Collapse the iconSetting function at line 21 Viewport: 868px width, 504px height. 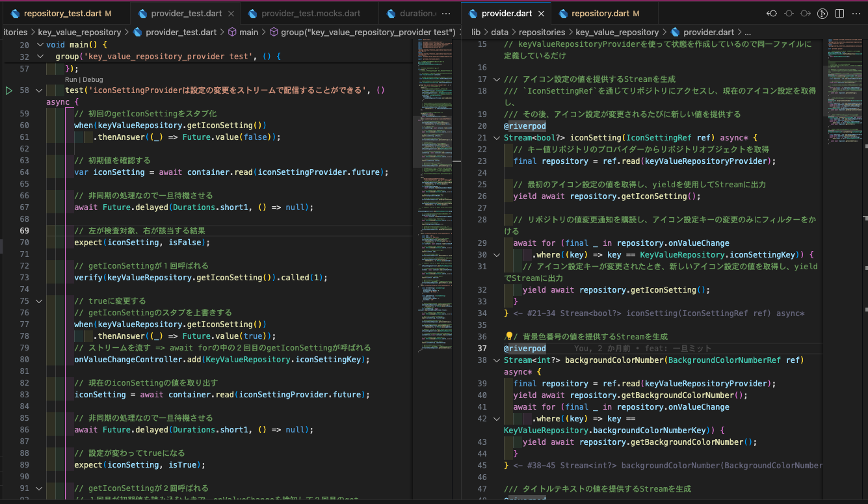497,137
